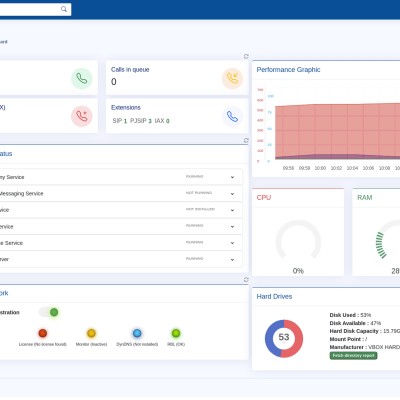Click the search magnifier icon
Viewport: 400px width, 400px height.
[x=64, y=9]
